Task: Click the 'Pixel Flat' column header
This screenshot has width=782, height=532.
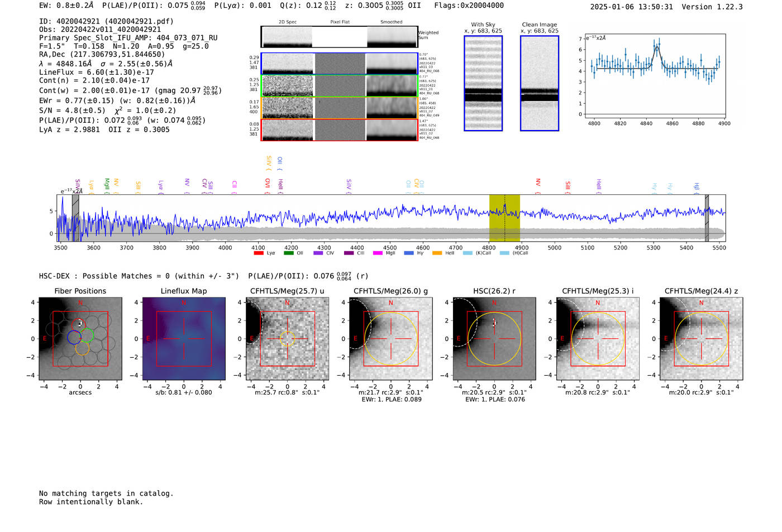Action: click(340, 22)
